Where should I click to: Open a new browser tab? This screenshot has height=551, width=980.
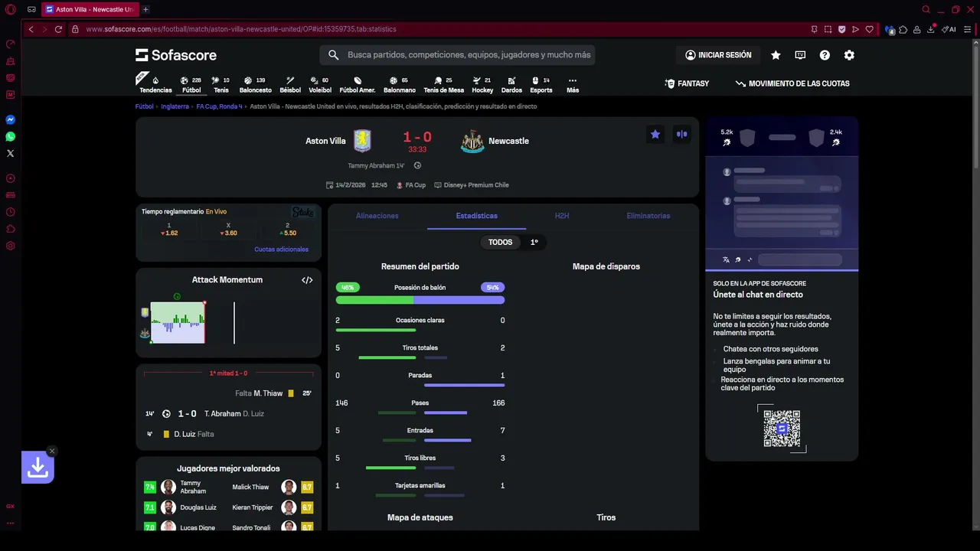145,9
